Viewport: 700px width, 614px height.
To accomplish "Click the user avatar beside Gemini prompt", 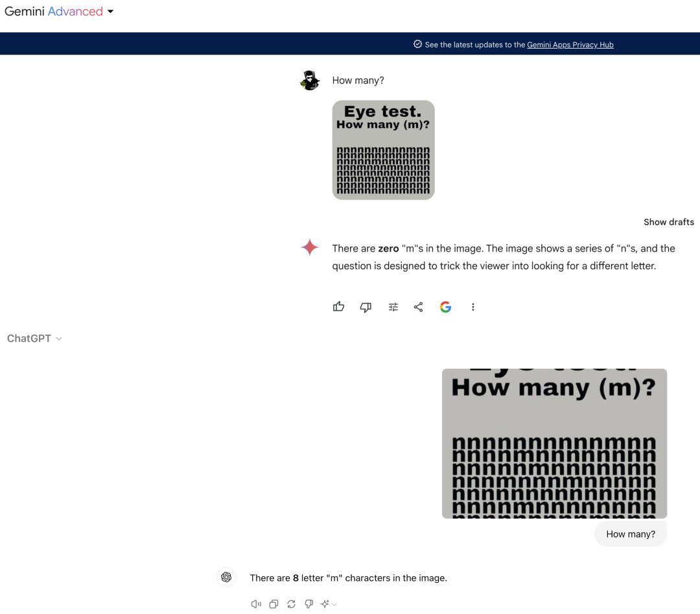I will click(x=310, y=80).
